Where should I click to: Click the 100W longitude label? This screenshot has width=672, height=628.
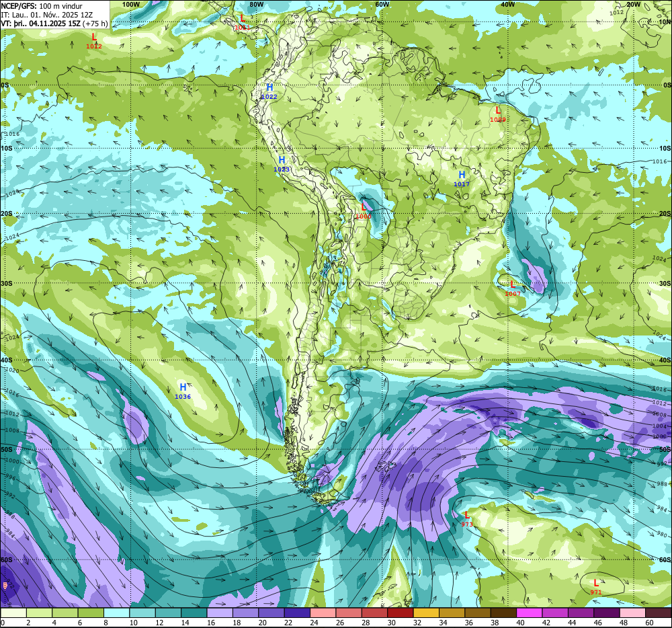[x=131, y=4]
